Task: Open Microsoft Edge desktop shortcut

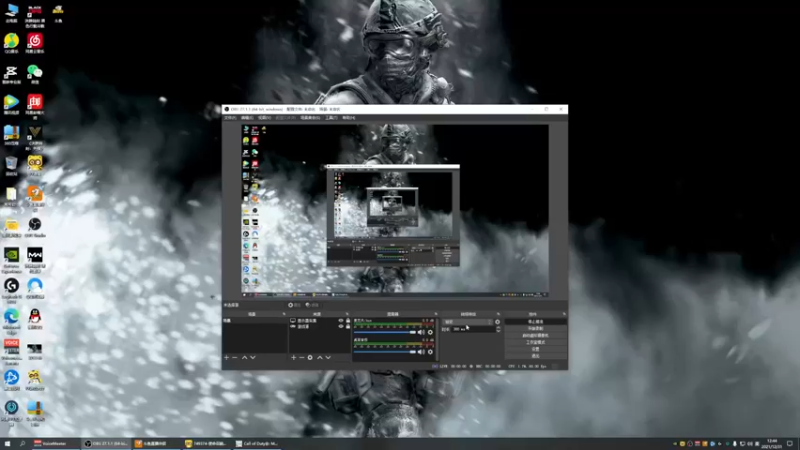Action: click(11, 321)
